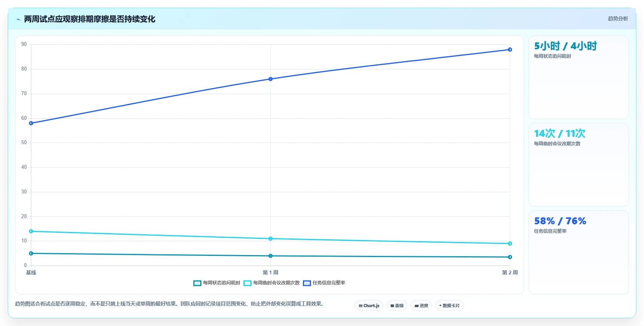This screenshot has width=644, height=326.
Task: Click the 第 2 周 axis label
Action: pos(510,272)
